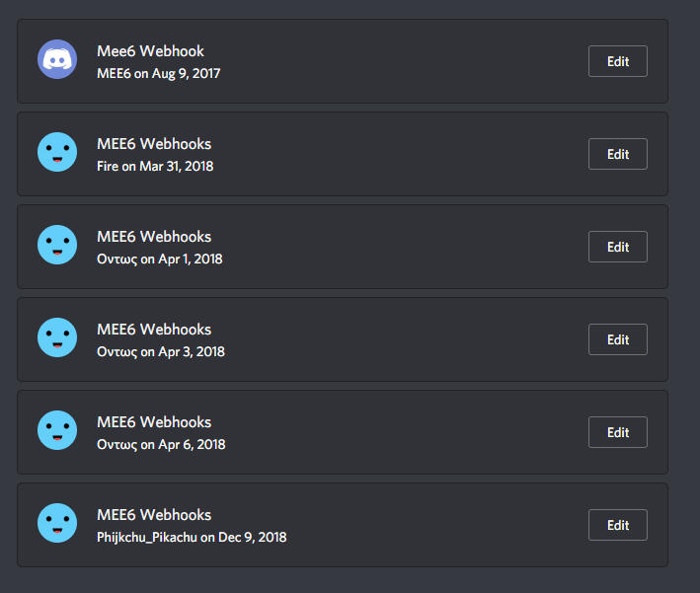Select the Mee6 Webhook title text
Image resolution: width=700 pixels, height=593 pixels.
[x=150, y=51]
